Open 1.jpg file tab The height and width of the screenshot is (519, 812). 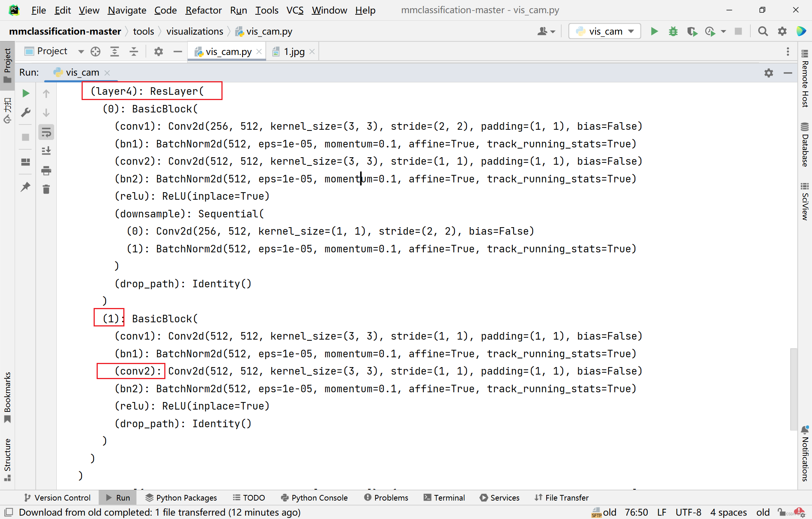292,52
